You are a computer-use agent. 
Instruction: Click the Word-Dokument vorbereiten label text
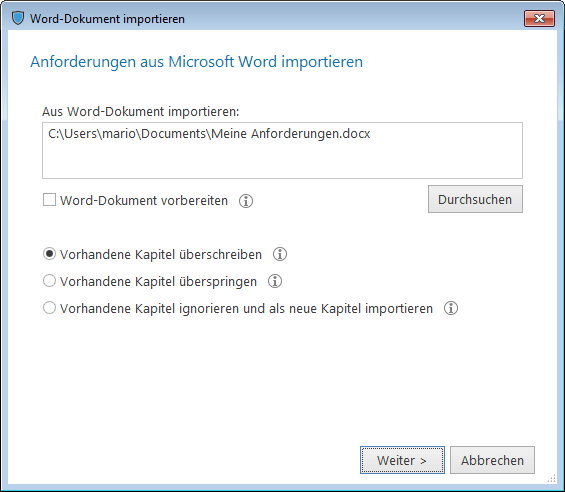coord(144,200)
